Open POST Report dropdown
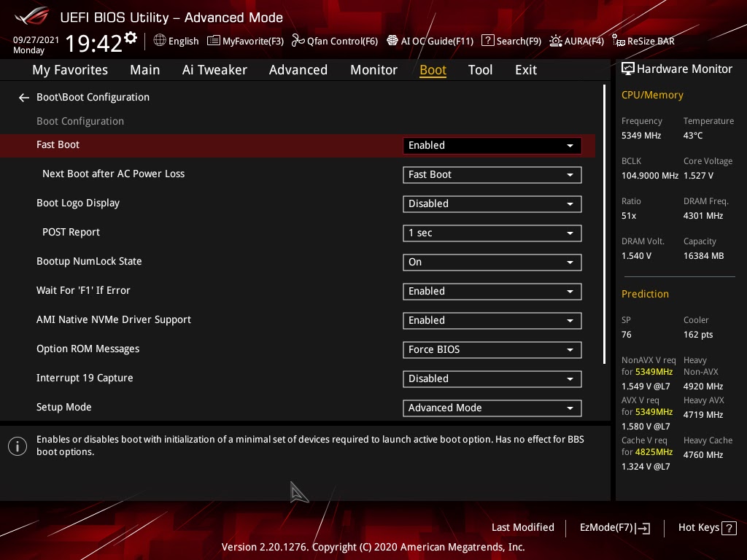Image resolution: width=747 pixels, height=560 pixels. pyautogui.click(x=492, y=233)
